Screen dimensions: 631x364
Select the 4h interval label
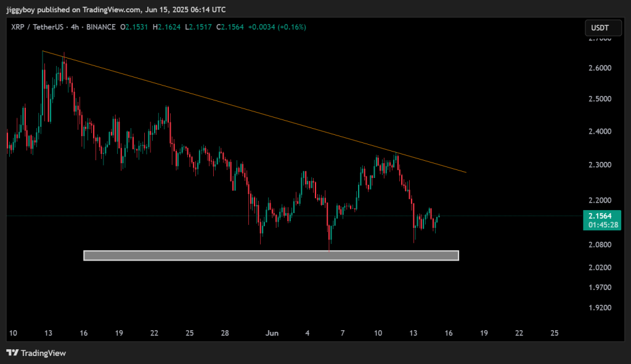tap(74, 27)
